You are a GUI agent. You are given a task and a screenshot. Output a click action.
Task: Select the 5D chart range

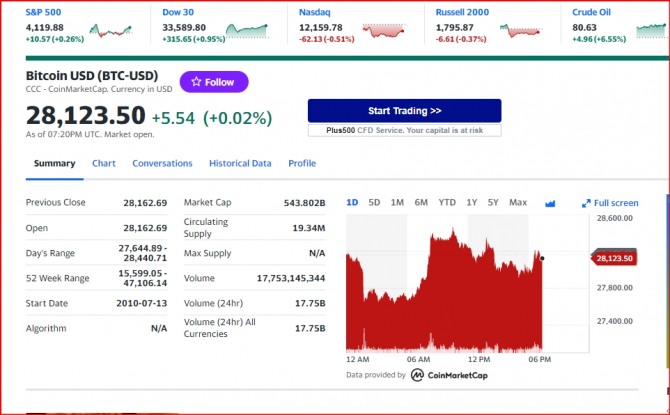[x=374, y=203]
